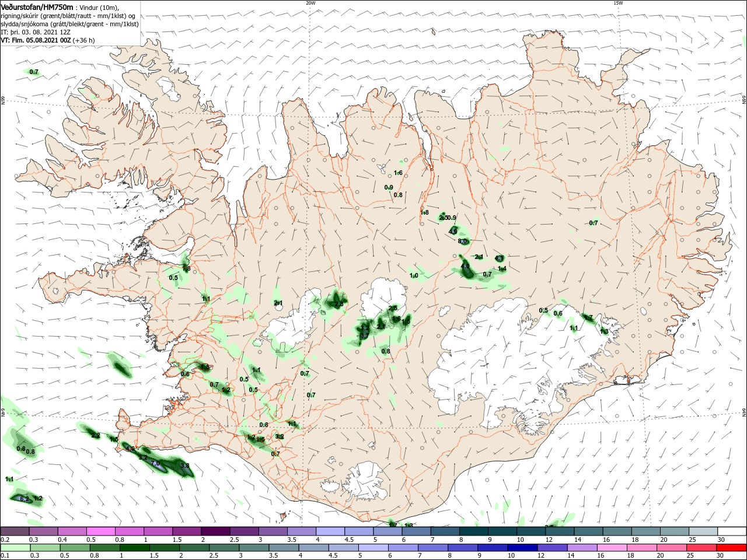
Task: Pick upper legend swatch starting at 18
Action: [646, 531]
